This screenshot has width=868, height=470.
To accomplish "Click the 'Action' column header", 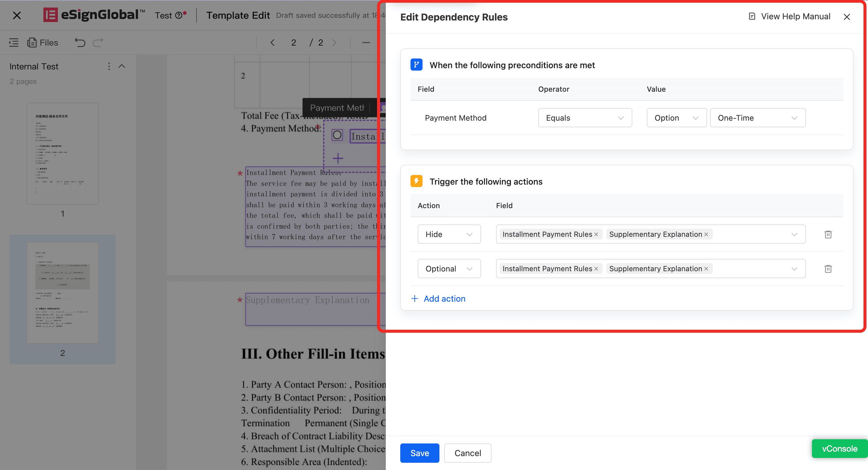I will [429, 205].
